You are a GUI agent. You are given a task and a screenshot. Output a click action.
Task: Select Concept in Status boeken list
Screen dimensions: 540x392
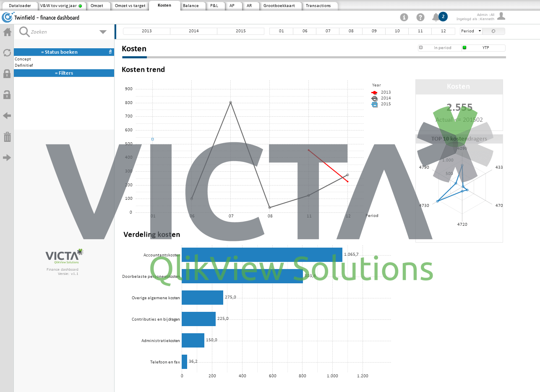(64, 59)
